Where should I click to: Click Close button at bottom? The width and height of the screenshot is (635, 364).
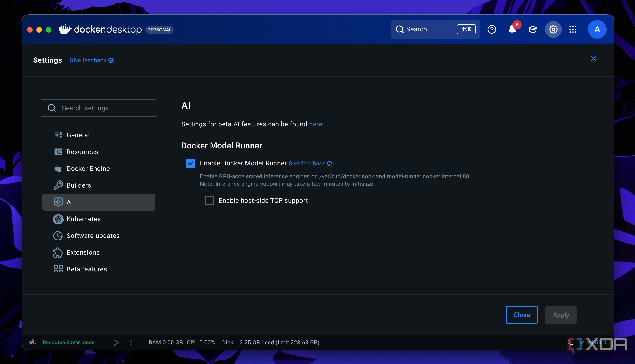(521, 315)
